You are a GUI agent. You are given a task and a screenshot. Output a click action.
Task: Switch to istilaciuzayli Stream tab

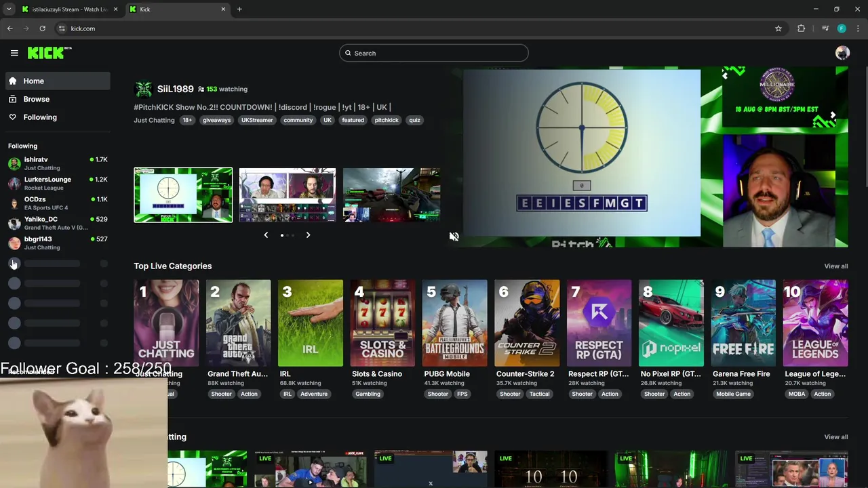coord(69,9)
